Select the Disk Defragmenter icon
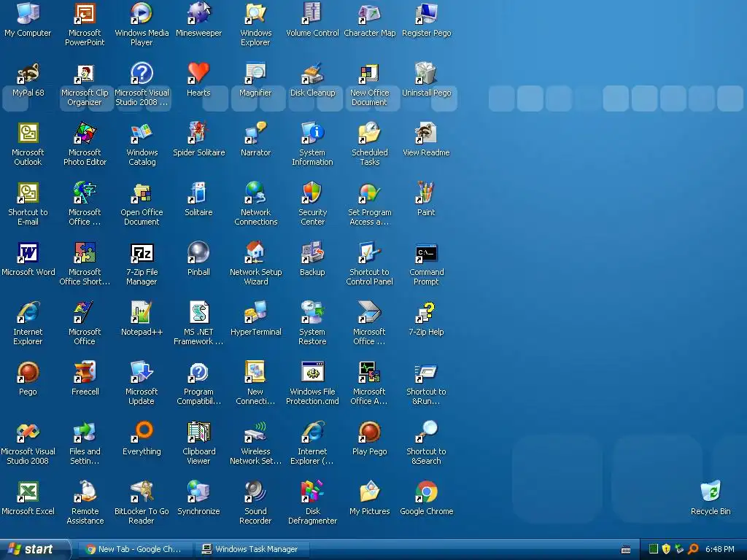 312,492
